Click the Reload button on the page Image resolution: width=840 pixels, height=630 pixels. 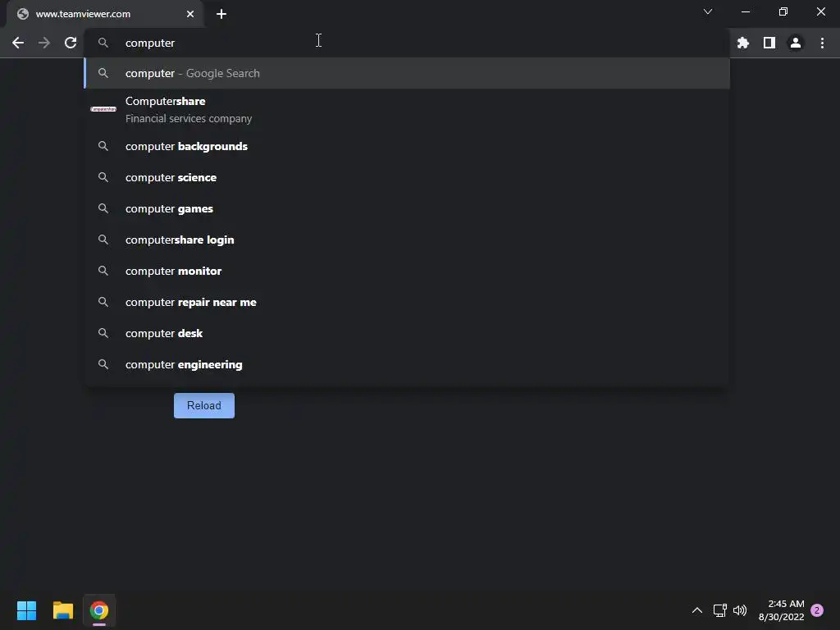click(x=204, y=405)
